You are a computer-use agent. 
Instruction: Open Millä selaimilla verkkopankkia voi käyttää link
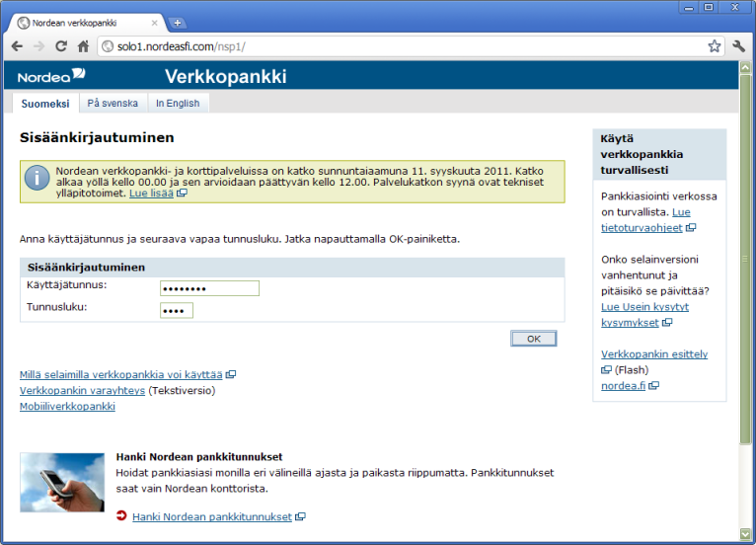tap(121, 374)
